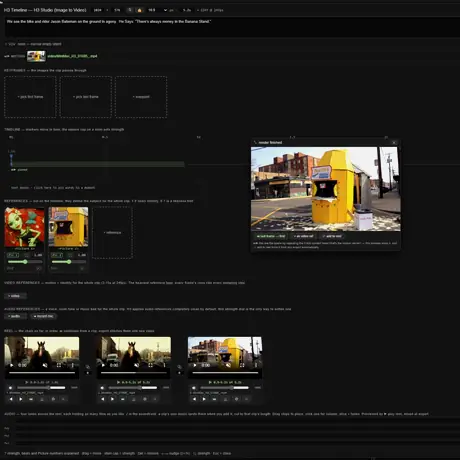Click the '+ video' reference button

pos(15,296)
